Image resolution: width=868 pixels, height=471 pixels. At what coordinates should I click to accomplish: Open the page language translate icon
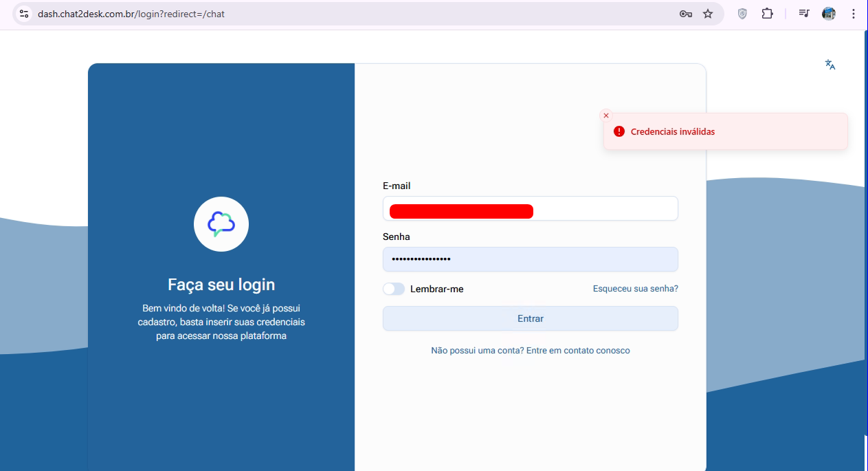pos(830,65)
